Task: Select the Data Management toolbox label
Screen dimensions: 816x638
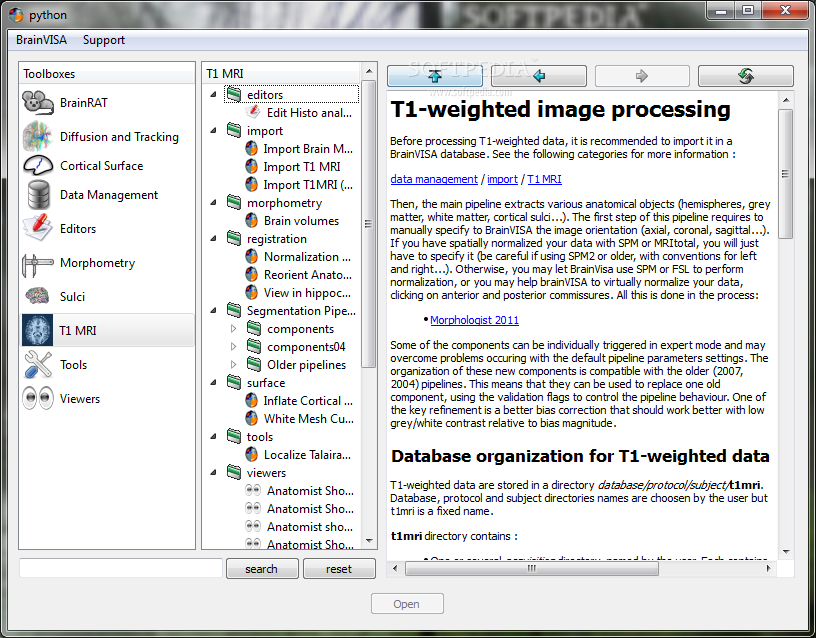Action: coord(109,195)
